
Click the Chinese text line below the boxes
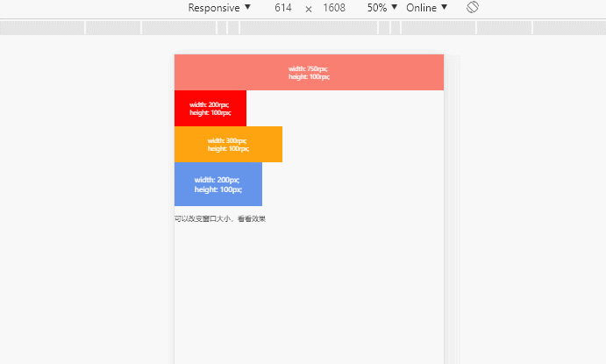[x=220, y=218]
